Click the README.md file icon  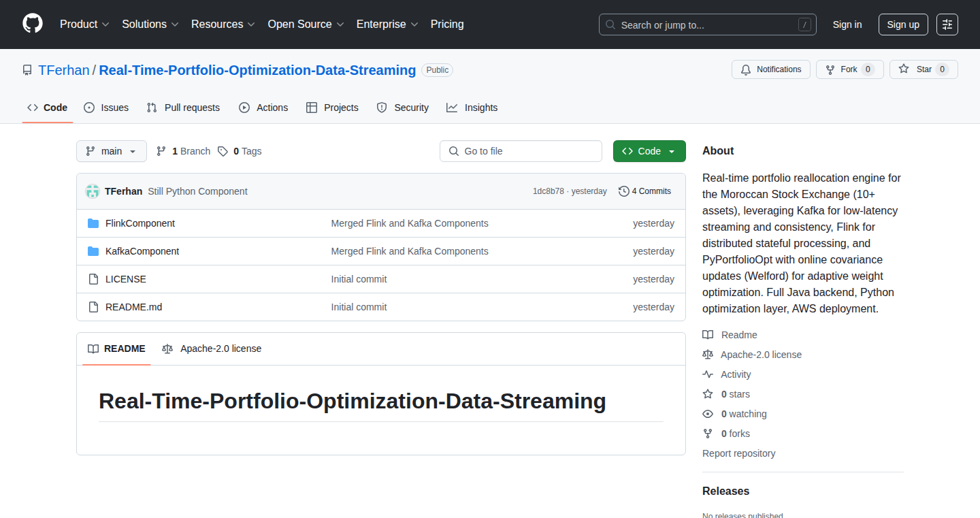tap(93, 307)
